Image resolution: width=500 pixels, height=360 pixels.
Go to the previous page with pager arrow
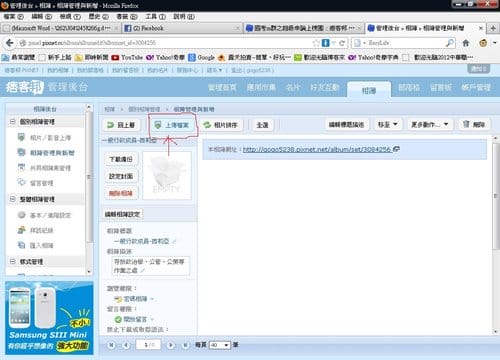[x=126, y=345]
